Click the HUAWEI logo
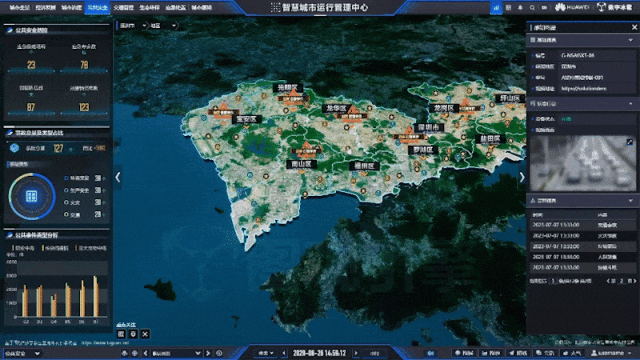The height and width of the screenshot is (360, 640). tap(571, 7)
